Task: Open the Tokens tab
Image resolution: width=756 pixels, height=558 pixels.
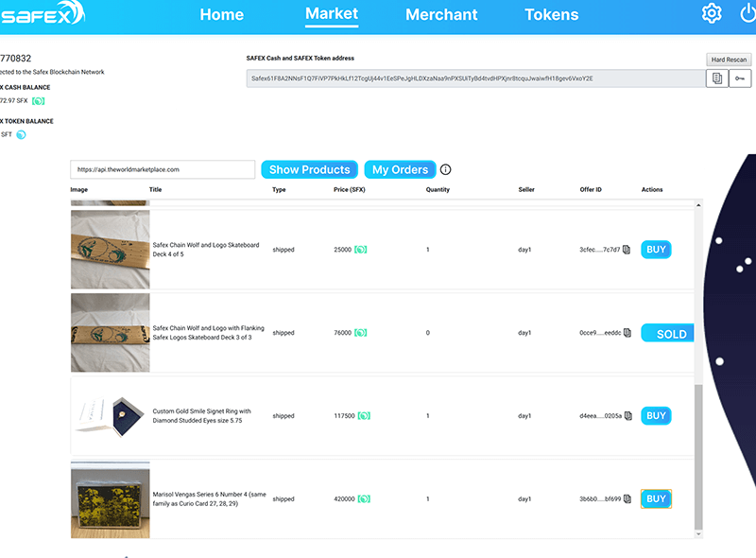Action: 552,14
